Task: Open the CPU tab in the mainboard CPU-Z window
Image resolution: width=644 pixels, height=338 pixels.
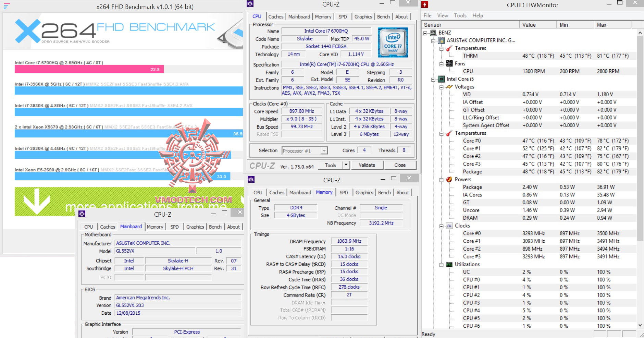Action: pos(89,227)
